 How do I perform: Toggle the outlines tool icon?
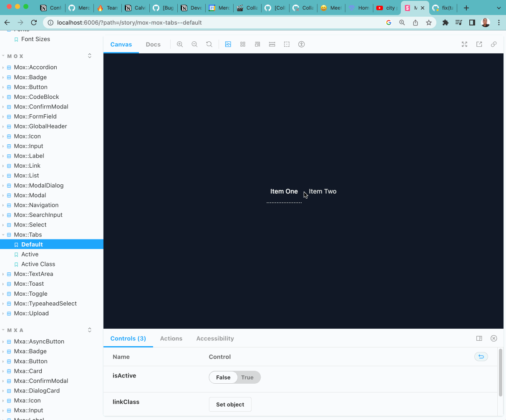point(287,44)
